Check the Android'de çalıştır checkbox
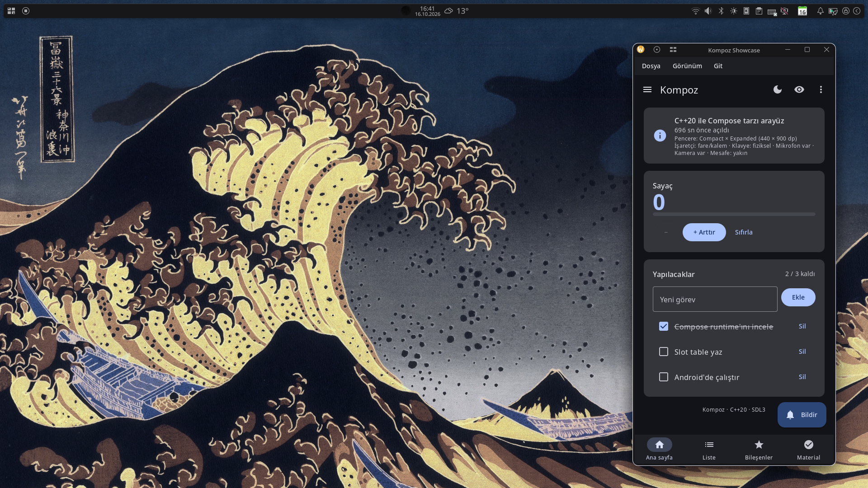The width and height of the screenshot is (868, 488). pos(664,377)
